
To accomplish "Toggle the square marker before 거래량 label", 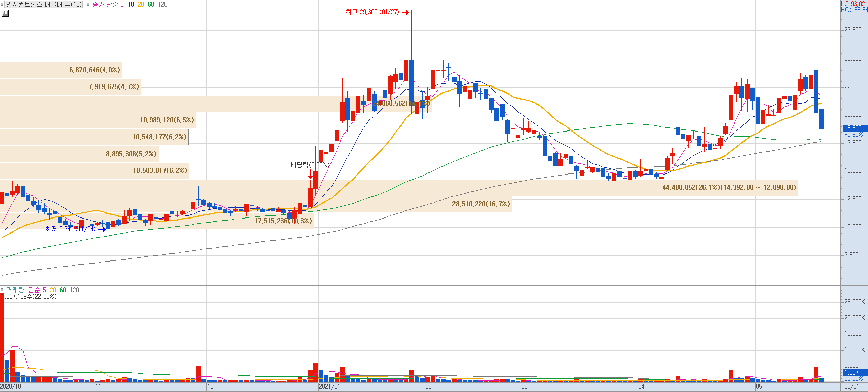I will click(2, 290).
